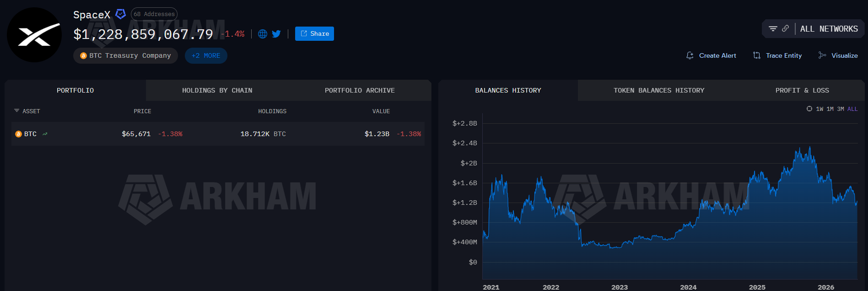Select the ALL chart range
The height and width of the screenshot is (291, 868).
pos(852,109)
